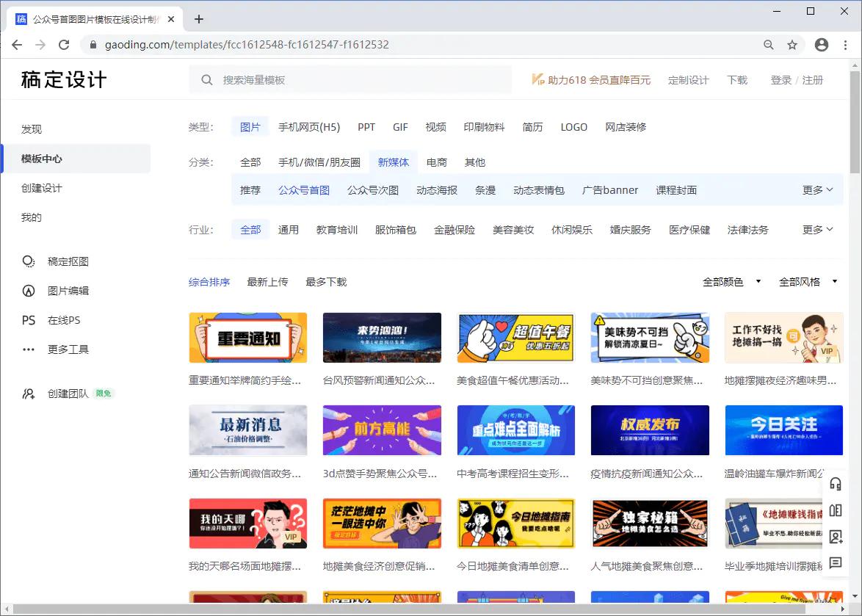Click the 创建团队 add-team icon

pos(29,394)
